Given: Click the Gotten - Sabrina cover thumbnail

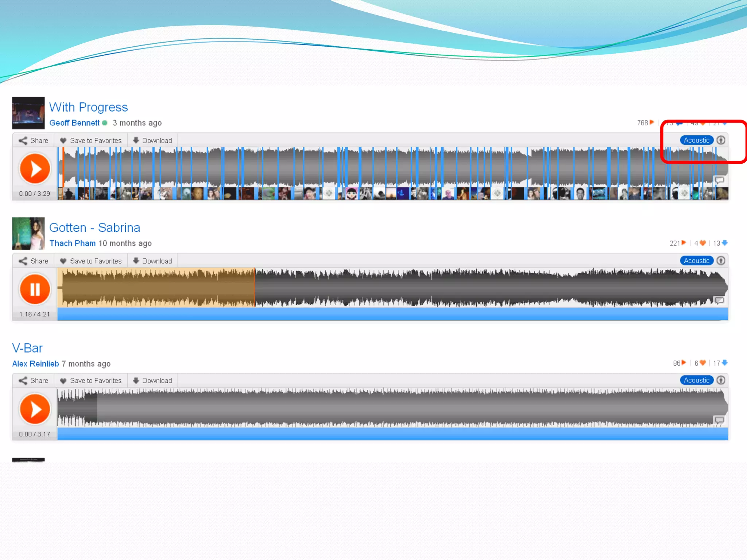Looking at the screenshot, I should click(28, 233).
